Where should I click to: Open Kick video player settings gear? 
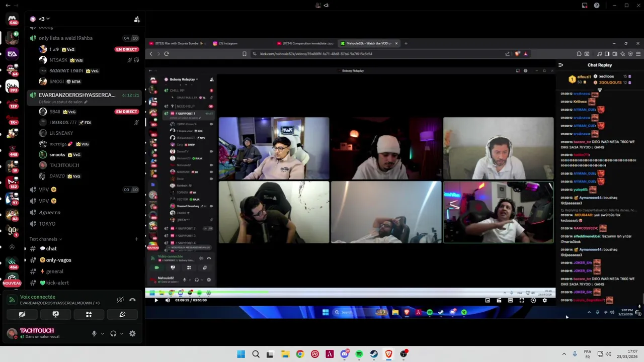coord(544,300)
